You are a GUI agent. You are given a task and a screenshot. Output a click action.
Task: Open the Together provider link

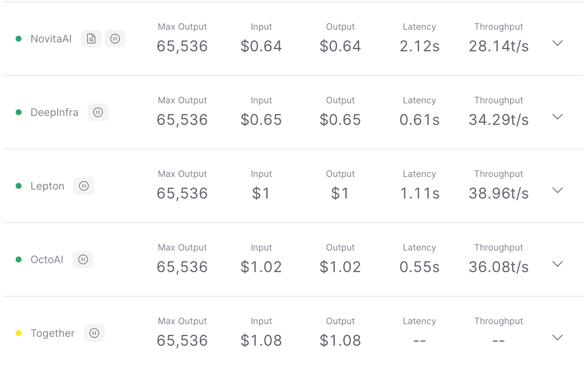[53, 333]
